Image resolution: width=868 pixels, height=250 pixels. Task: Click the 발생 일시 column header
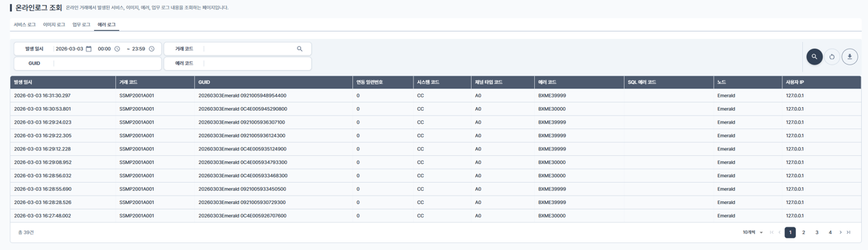(x=63, y=82)
